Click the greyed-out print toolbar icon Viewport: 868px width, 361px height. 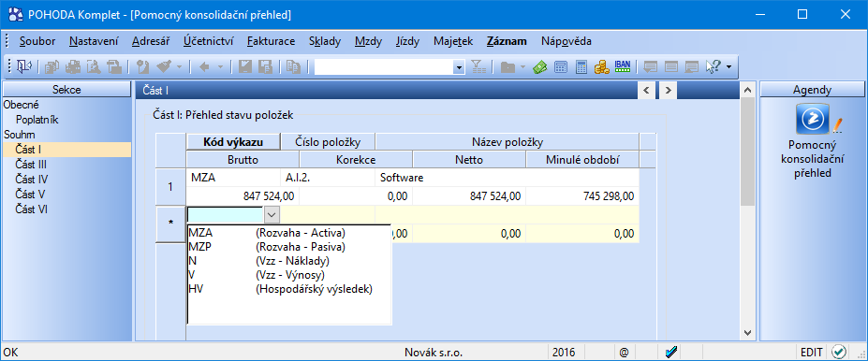[73, 67]
